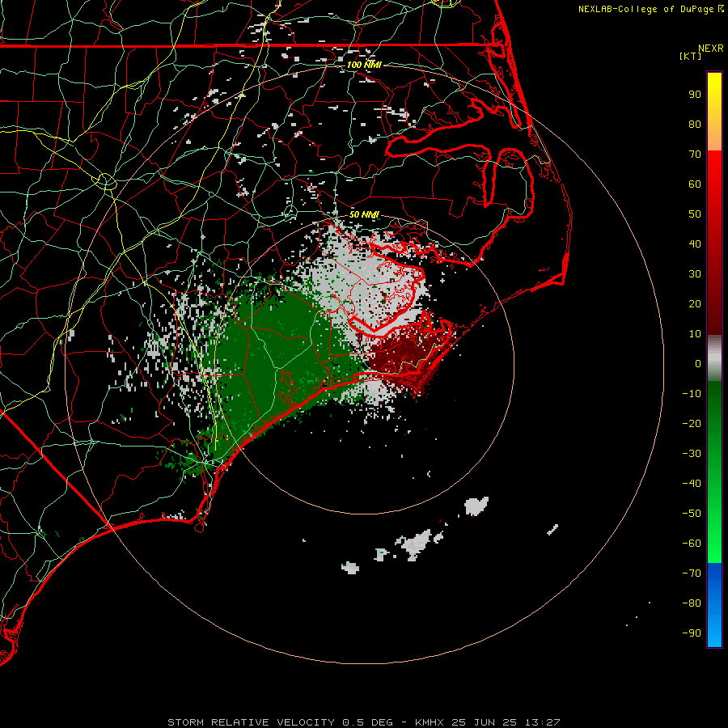
Task: Select the -60 value on velocity scale
Action: pyautogui.click(x=692, y=544)
